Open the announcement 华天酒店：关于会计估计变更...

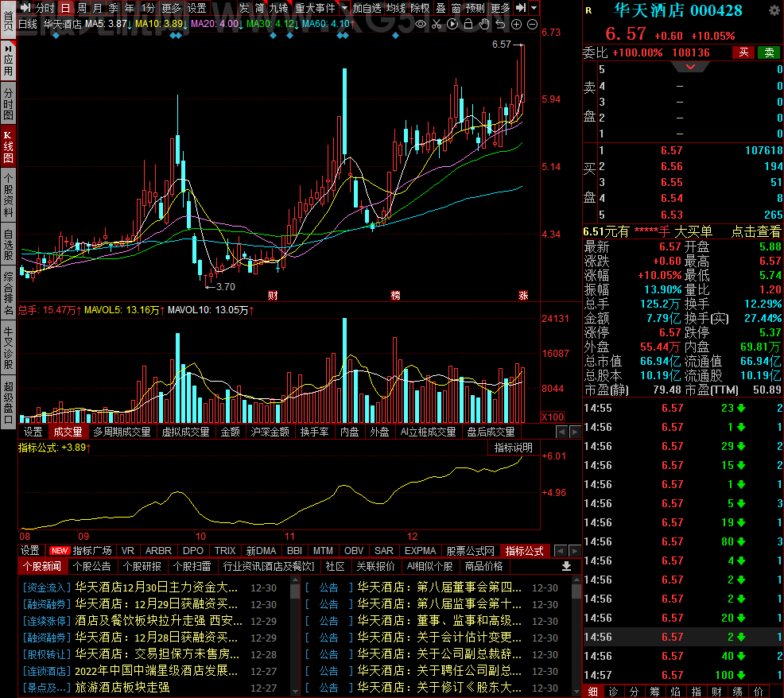pos(440,638)
